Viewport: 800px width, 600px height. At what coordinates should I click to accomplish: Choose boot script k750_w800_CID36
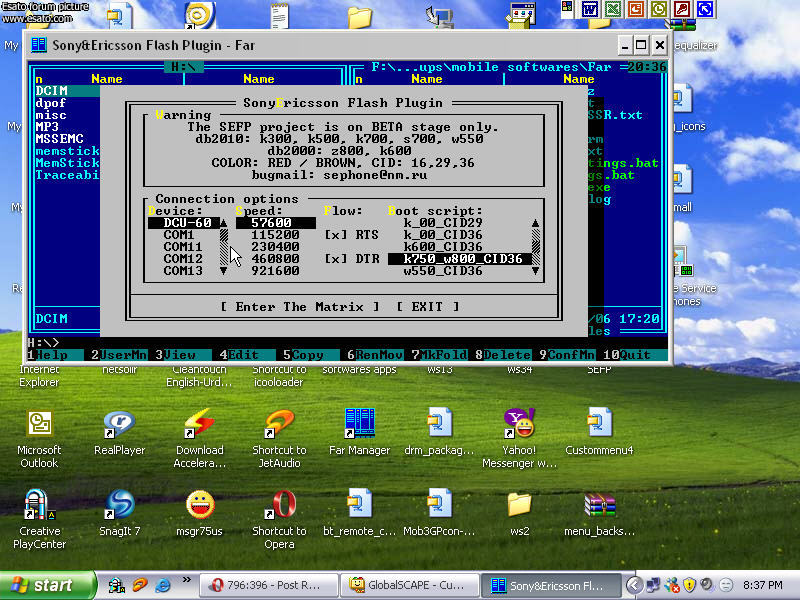coord(459,259)
